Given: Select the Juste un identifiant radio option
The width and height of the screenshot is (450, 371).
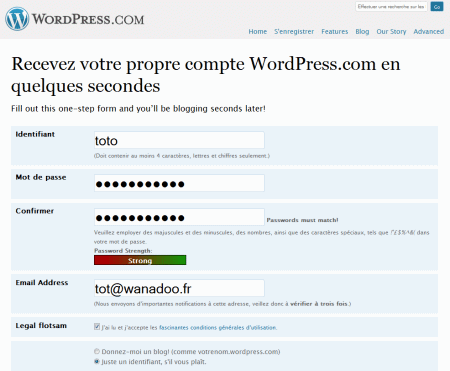Looking at the screenshot, I should 97,361.
